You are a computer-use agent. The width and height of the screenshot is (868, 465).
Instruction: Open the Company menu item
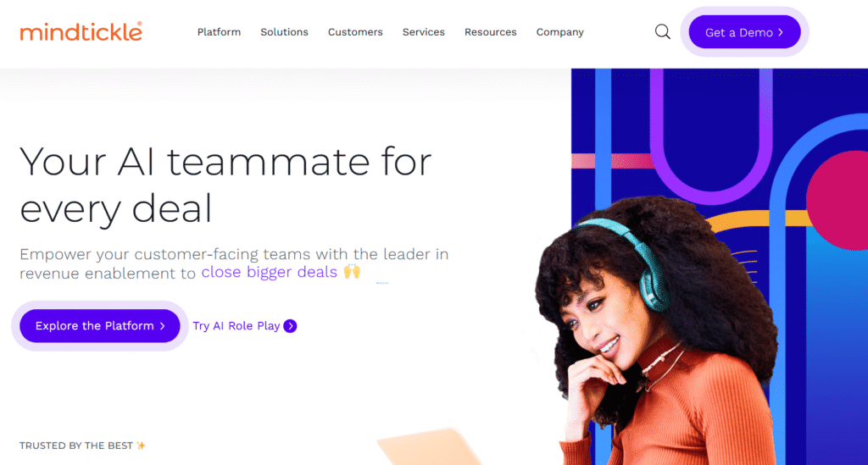click(559, 32)
